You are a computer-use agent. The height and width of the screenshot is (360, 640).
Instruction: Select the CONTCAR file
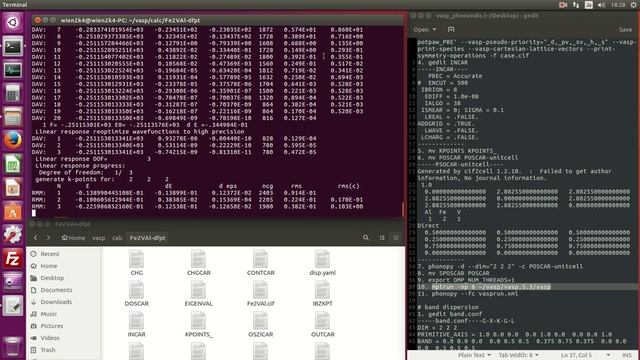[x=260, y=262]
